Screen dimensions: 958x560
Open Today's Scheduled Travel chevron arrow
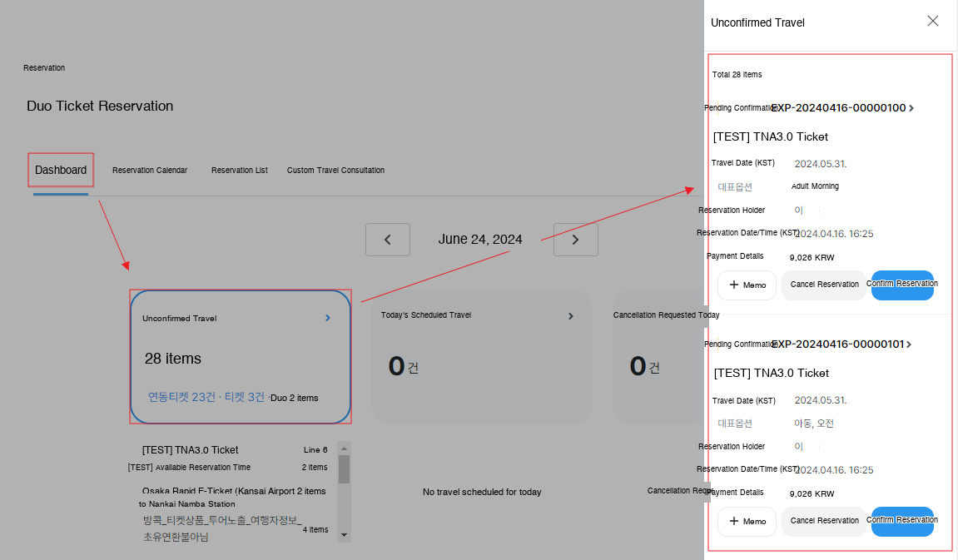571,316
